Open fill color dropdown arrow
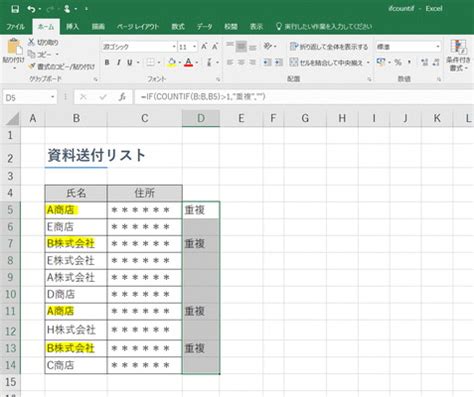Screen dimensions: 474x397 (180, 62)
